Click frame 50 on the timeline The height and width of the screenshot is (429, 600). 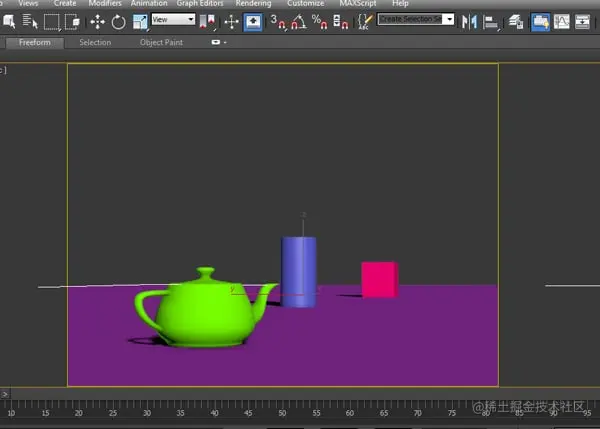point(282,413)
